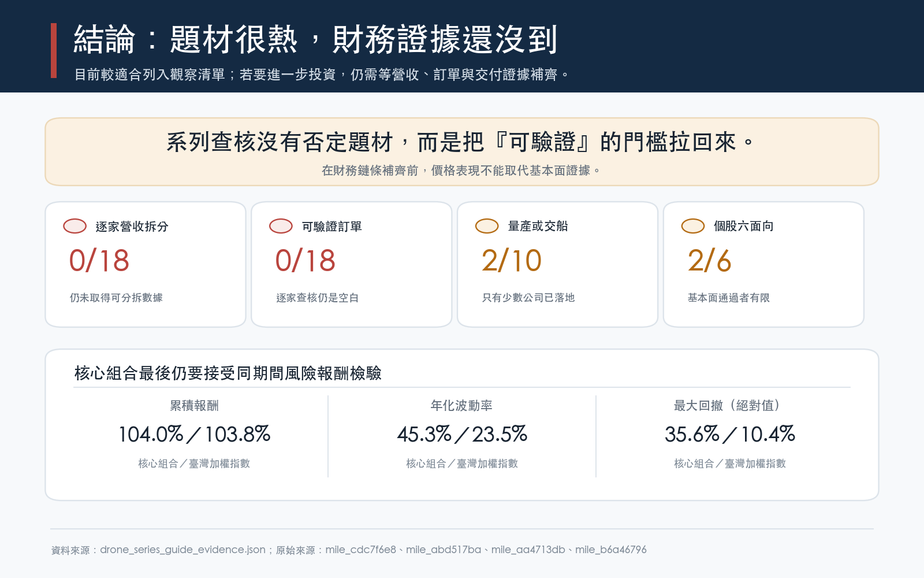924x578 pixels.
Task: Click the 2/6 value
Action: [x=710, y=261]
